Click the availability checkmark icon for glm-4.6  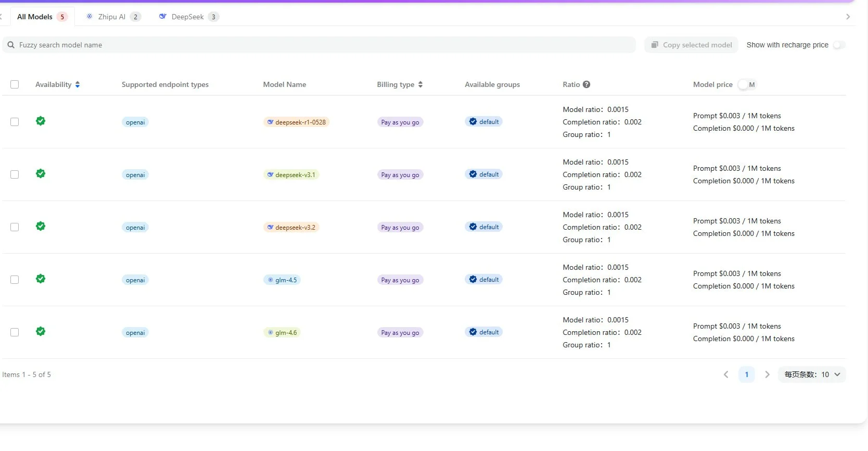41,332
